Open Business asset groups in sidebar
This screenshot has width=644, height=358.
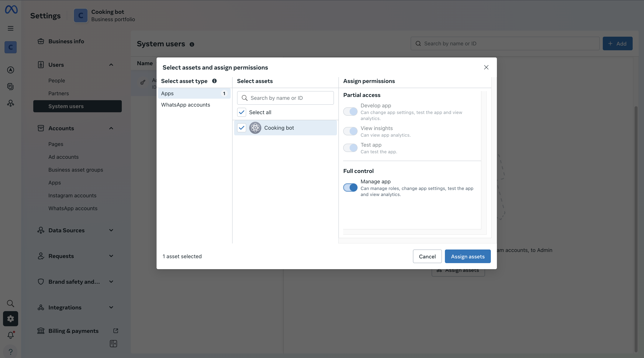[76, 170]
